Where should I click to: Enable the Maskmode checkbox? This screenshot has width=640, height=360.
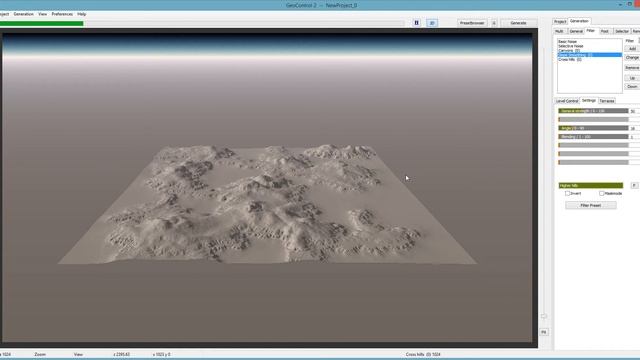point(602,193)
